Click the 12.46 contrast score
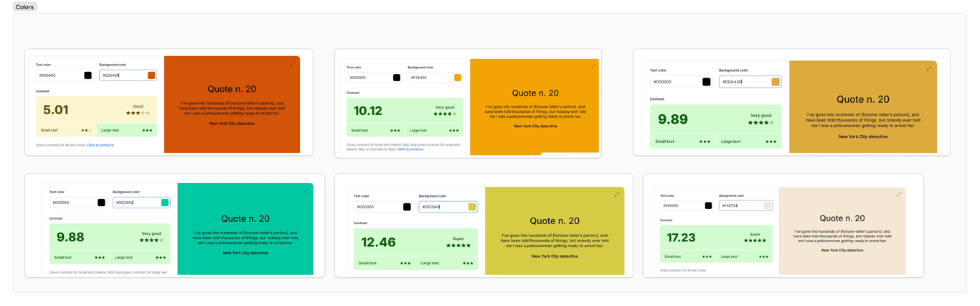Screen dimensions: 980x306 pos(379,243)
